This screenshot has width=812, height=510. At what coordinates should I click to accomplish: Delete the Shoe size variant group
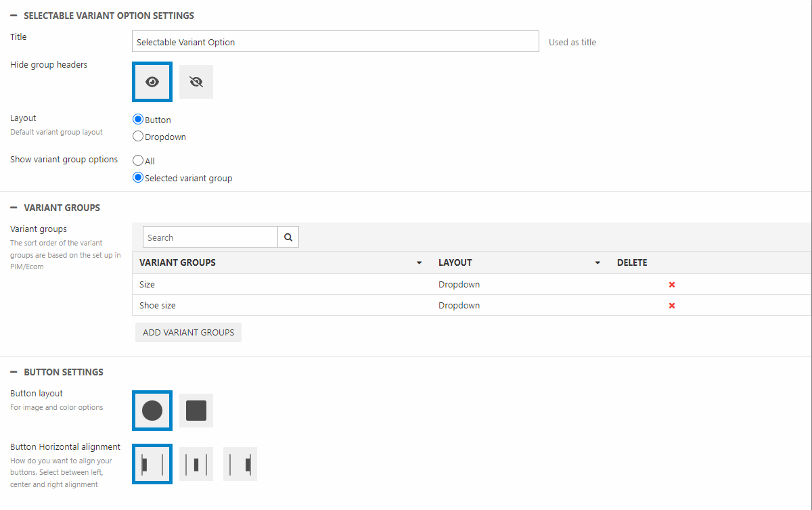672,306
